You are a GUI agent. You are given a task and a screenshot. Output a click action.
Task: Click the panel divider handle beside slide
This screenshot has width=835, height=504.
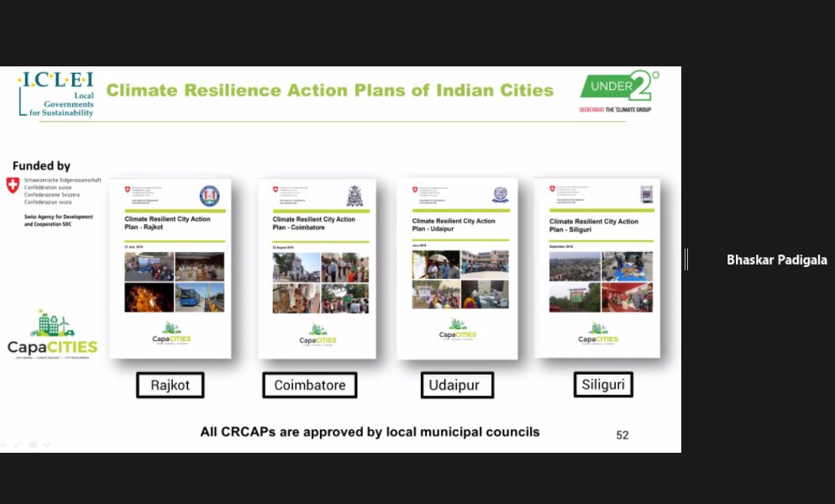[685, 260]
